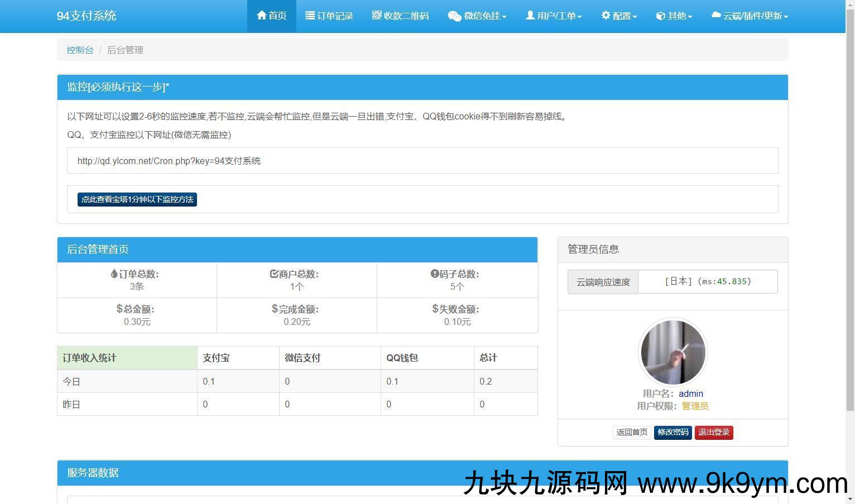The image size is (855, 504).
Task: Click the home icon in navbar
Action: [261, 16]
